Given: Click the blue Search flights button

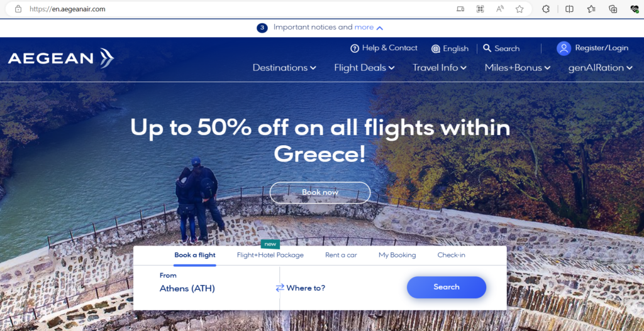Looking at the screenshot, I should [447, 287].
